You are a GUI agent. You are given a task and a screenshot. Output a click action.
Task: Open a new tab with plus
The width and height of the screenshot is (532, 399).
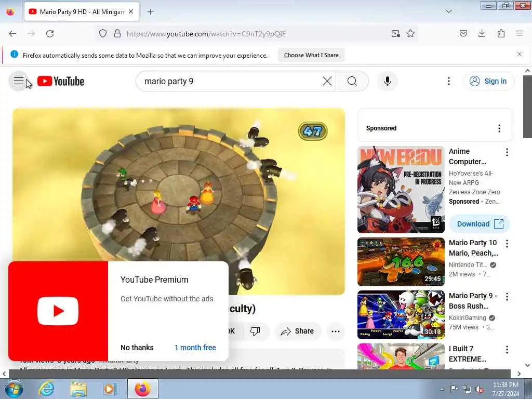pyautogui.click(x=150, y=12)
